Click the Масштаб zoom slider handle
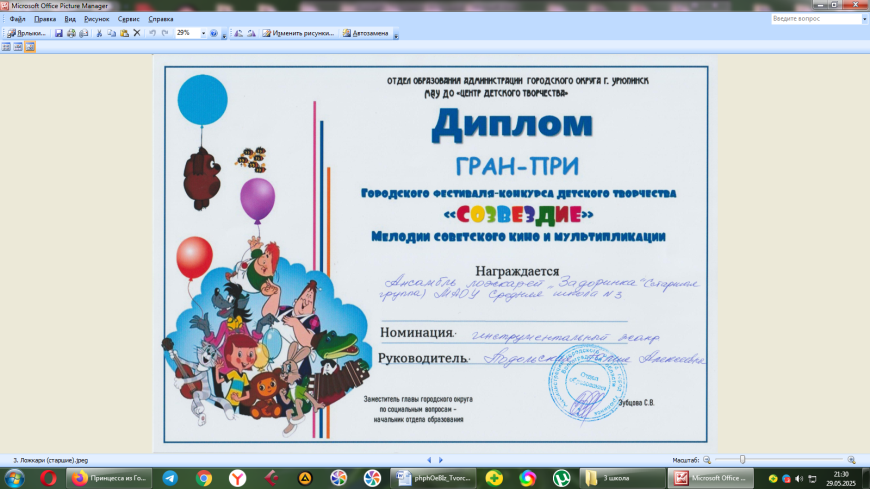 [742, 460]
